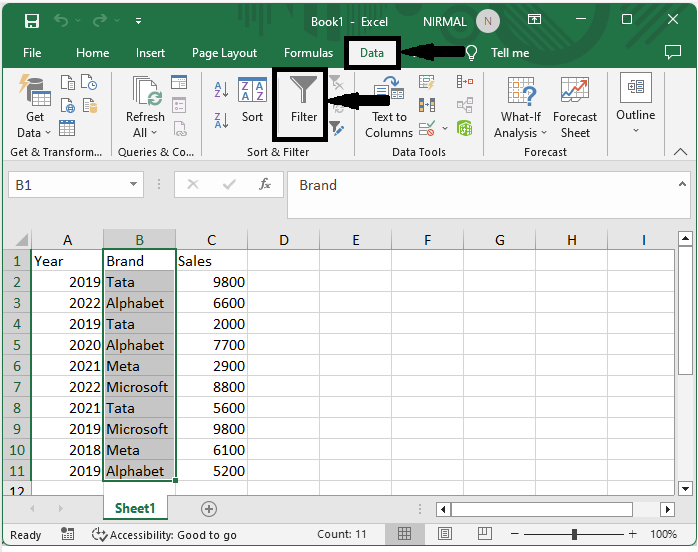Screen dimensions: 698x552
Task: Click the Save icon in title bar
Action: [32, 21]
